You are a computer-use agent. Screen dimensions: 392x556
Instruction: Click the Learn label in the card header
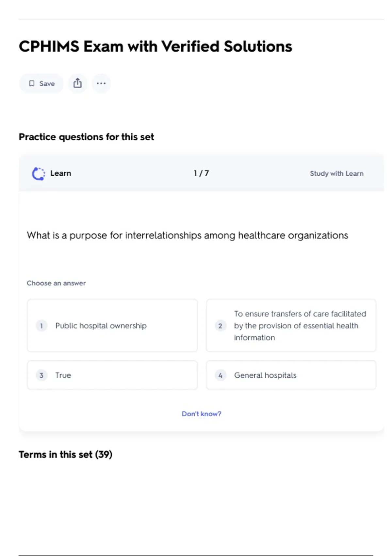click(x=61, y=173)
